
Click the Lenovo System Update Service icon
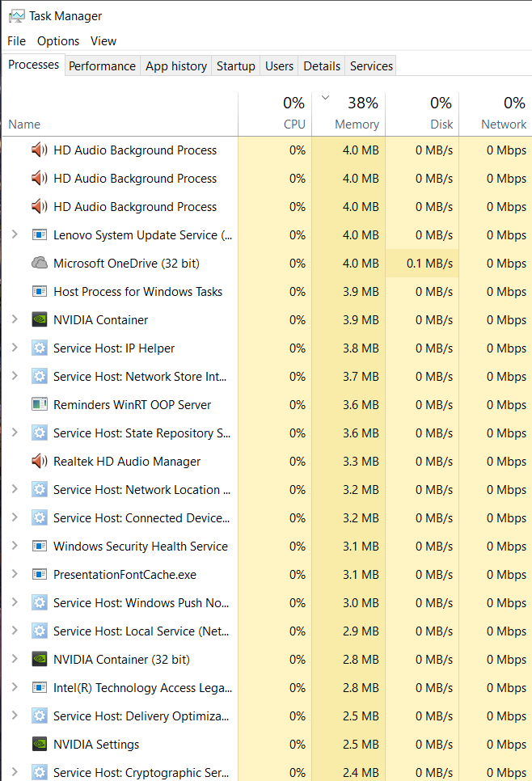pos(40,234)
